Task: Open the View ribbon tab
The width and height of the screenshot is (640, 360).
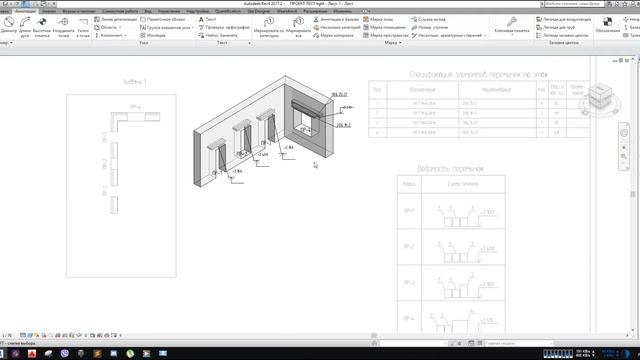Action: pyautogui.click(x=148, y=11)
